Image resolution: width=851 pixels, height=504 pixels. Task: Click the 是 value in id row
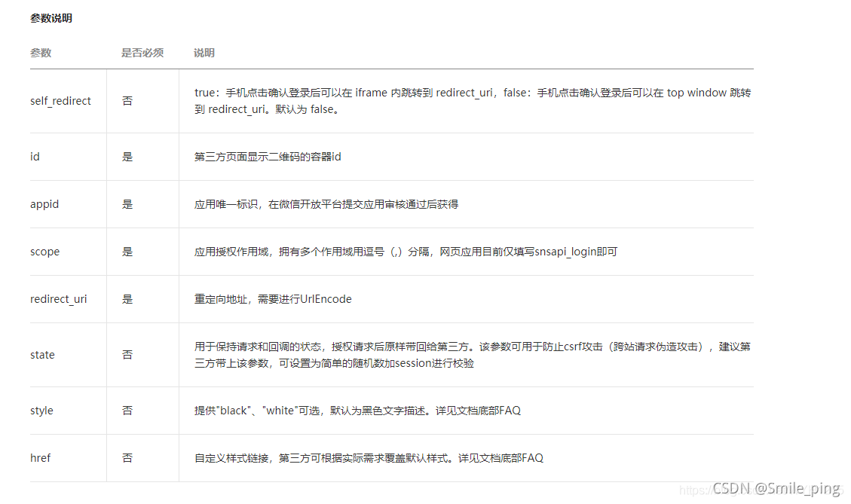(x=127, y=157)
